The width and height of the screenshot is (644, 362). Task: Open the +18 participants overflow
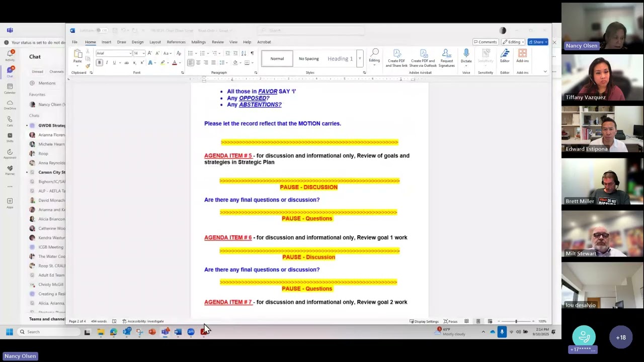621,337
